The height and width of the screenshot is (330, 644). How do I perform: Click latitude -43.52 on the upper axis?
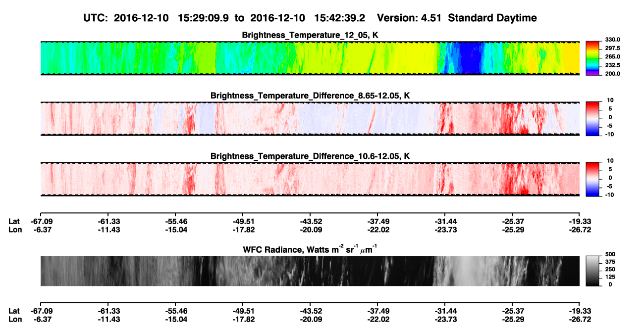310,221
